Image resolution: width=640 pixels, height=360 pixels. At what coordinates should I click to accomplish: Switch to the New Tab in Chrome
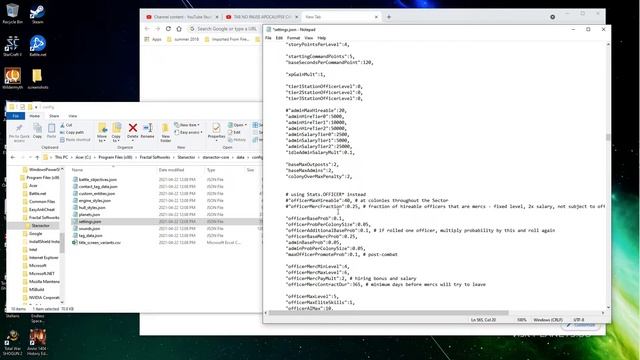coord(341,17)
